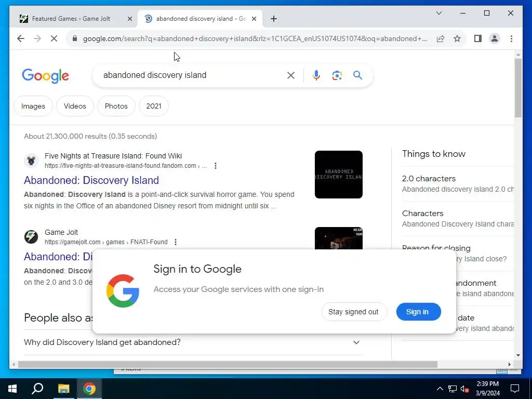532x399 pixels.
Task: Open Abandoned: Discovery Island wiki result
Action: click(x=91, y=180)
